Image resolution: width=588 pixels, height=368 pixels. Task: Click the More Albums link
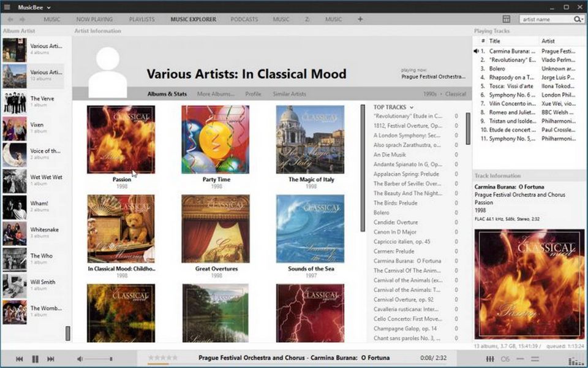point(215,94)
